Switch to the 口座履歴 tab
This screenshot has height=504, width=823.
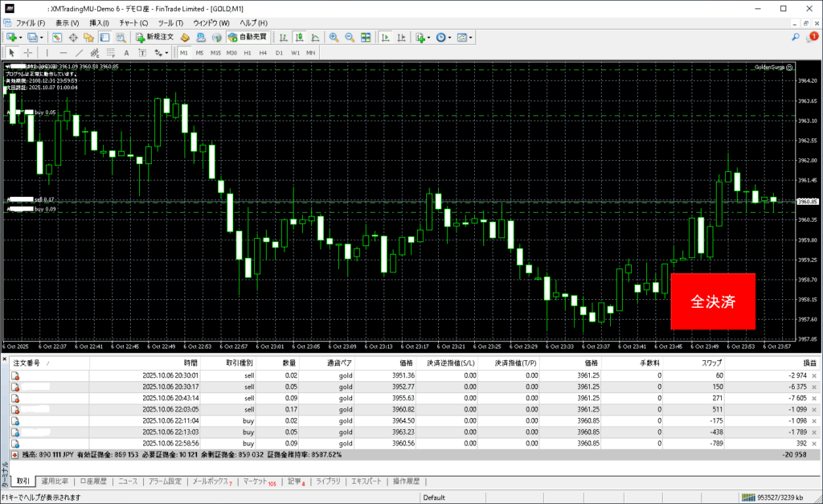click(92, 481)
